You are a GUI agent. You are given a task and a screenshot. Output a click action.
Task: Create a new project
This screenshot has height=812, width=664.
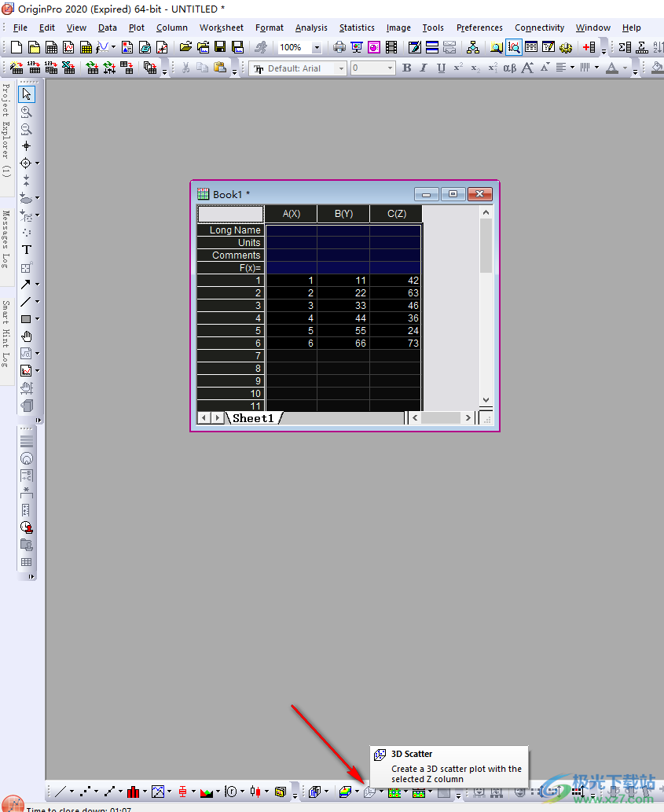(x=17, y=48)
